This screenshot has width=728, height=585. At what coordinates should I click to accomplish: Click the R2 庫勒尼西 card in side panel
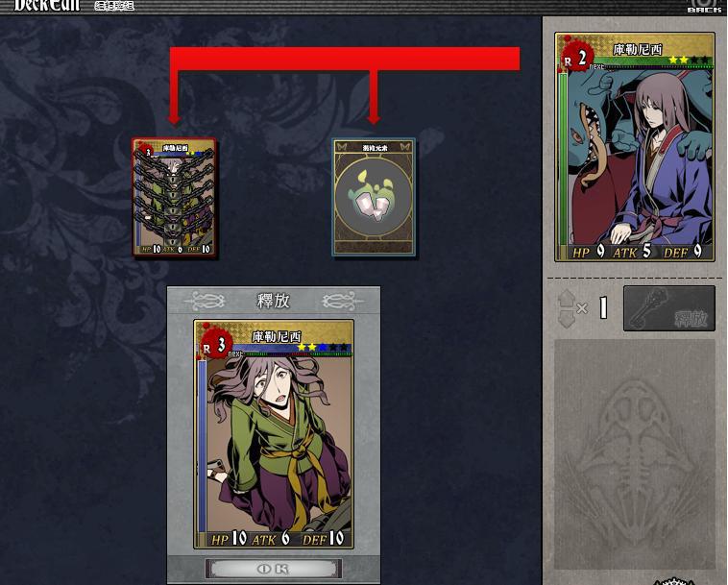point(635,147)
